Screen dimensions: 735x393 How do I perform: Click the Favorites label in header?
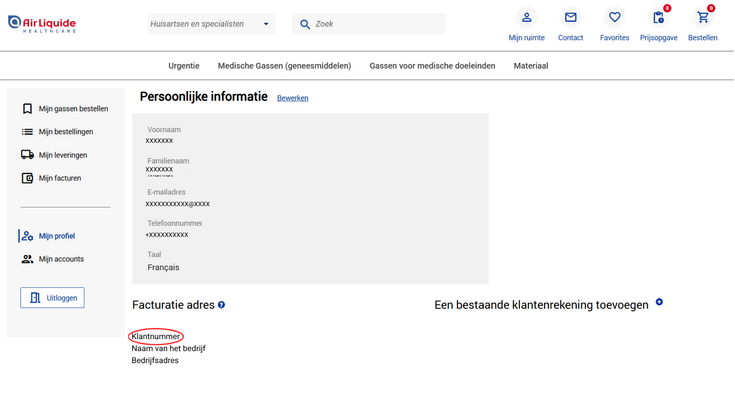tap(615, 38)
